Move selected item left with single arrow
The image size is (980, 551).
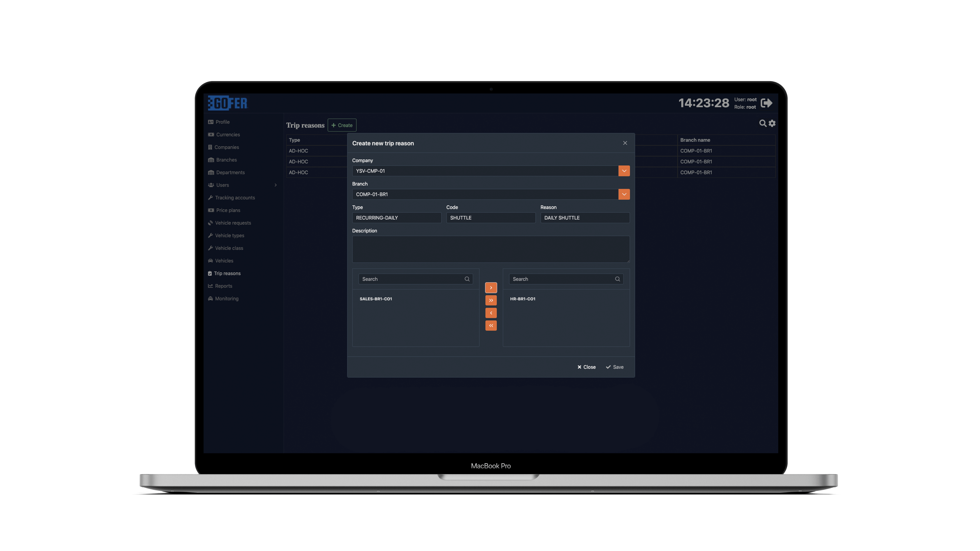491,313
